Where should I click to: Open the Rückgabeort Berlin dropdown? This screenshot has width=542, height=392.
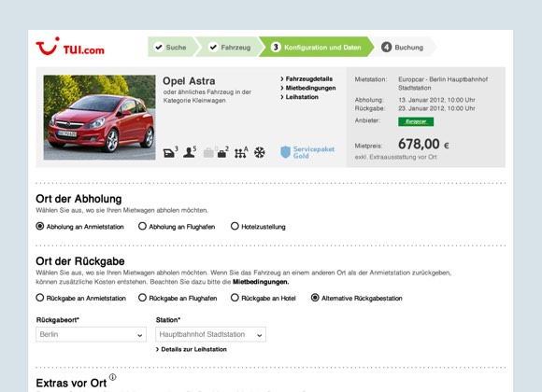coord(91,334)
